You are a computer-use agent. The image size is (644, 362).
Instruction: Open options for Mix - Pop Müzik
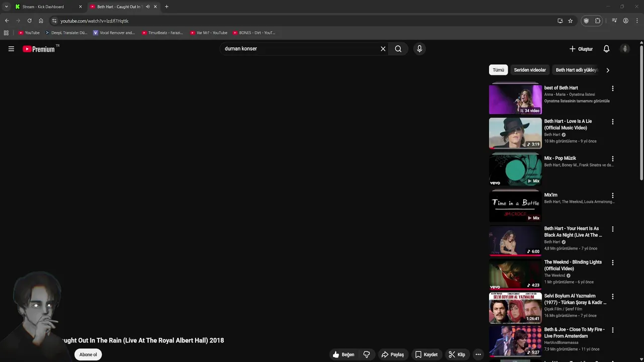click(x=612, y=159)
